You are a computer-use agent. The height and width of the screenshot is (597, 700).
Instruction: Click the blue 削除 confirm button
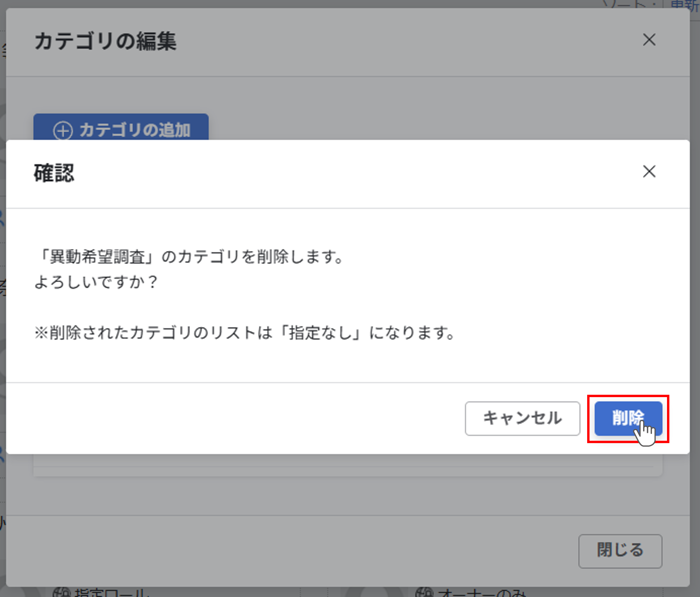point(628,418)
